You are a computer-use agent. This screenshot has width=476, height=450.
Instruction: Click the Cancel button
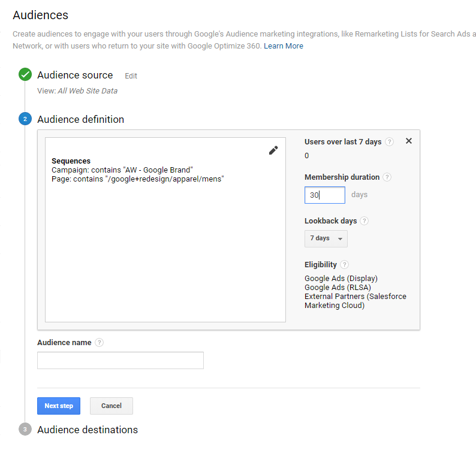click(111, 406)
